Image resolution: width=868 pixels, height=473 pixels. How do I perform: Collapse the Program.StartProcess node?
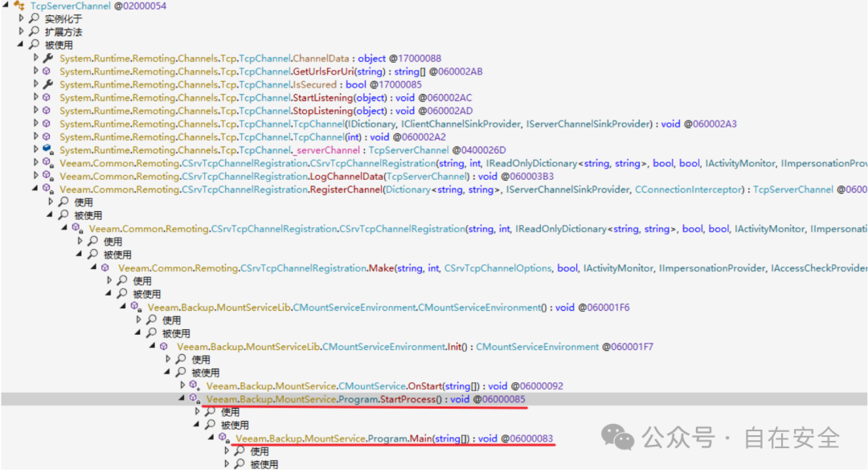point(182,398)
